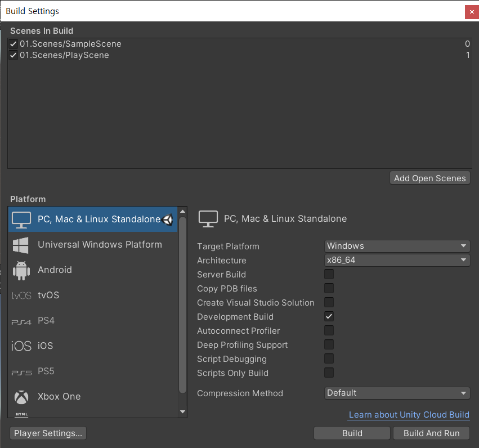Click the monitor icon in the platform settings header
The height and width of the screenshot is (448, 479).
208,219
